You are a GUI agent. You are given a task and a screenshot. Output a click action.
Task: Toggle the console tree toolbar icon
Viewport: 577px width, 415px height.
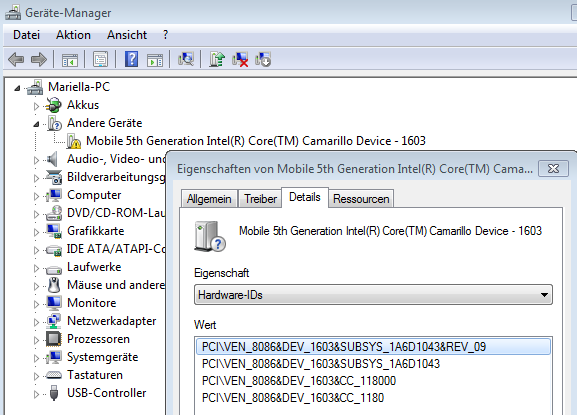(70, 60)
